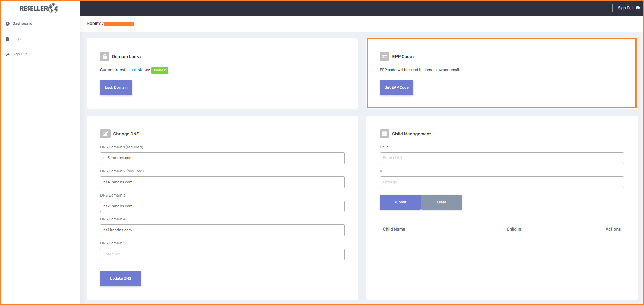
Task: Click the green Unlock status badge
Action: (x=160, y=70)
